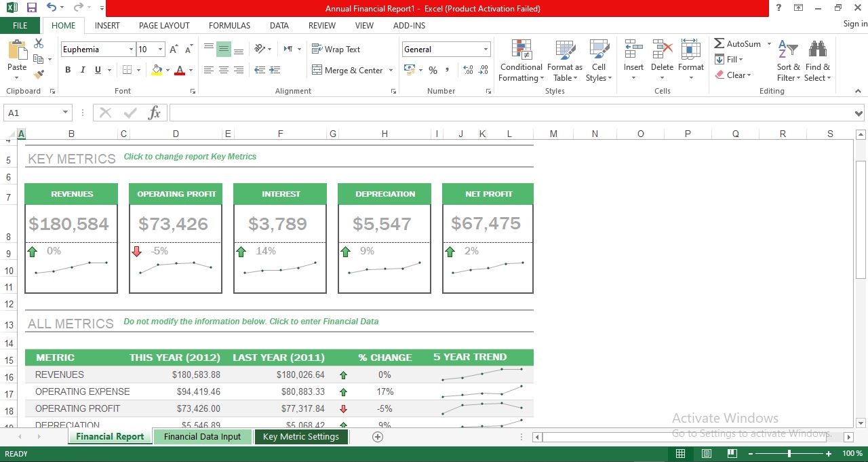Select Format as Table
This screenshot has width=868, height=462.
pyautogui.click(x=565, y=61)
